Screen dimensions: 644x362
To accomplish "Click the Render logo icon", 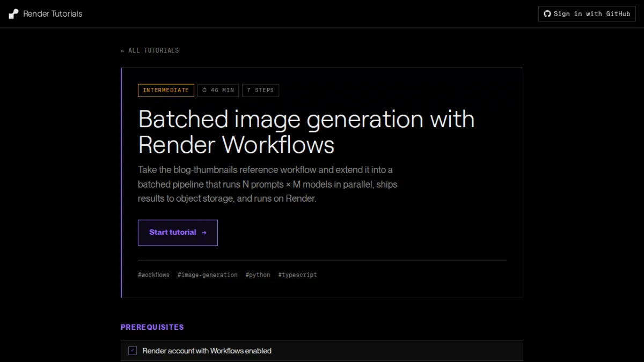I will point(13,14).
